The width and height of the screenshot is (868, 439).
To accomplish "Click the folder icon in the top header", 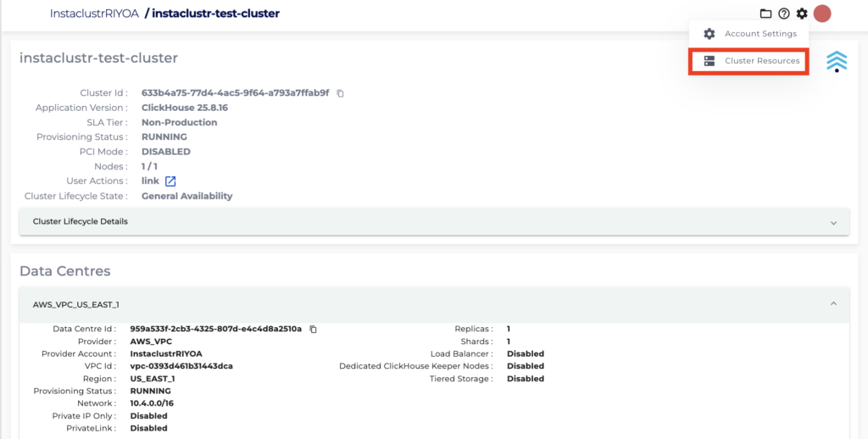I will click(765, 14).
